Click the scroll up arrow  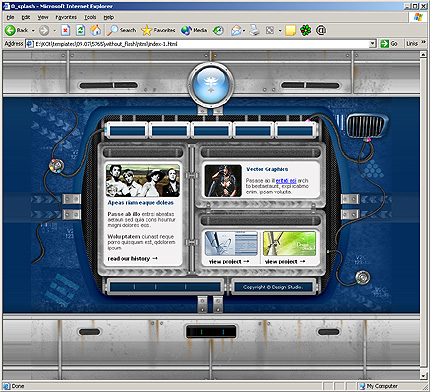[x=423, y=54]
